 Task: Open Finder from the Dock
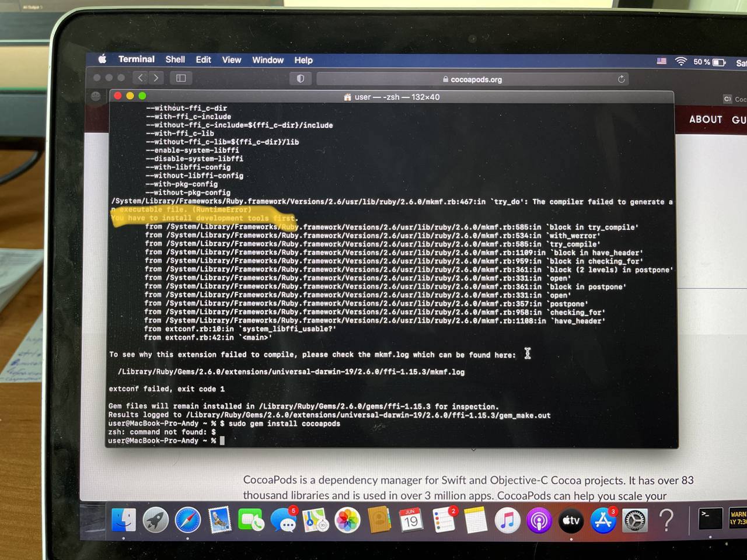click(x=123, y=519)
